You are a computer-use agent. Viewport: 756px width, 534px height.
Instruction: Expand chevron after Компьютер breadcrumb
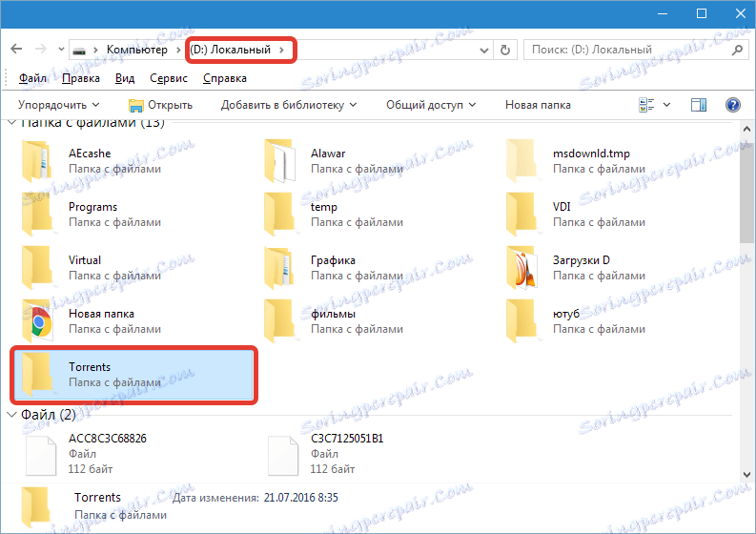pos(178,50)
